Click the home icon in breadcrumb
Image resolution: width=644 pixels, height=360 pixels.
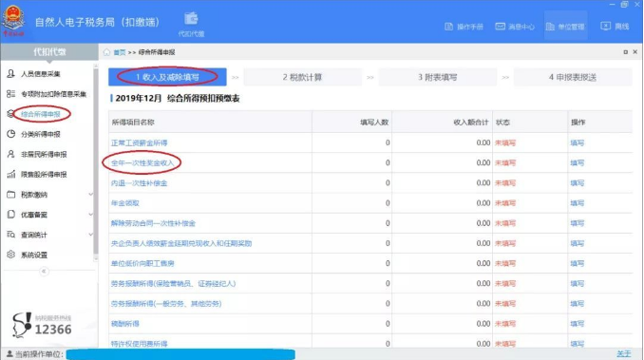coord(106,52)
